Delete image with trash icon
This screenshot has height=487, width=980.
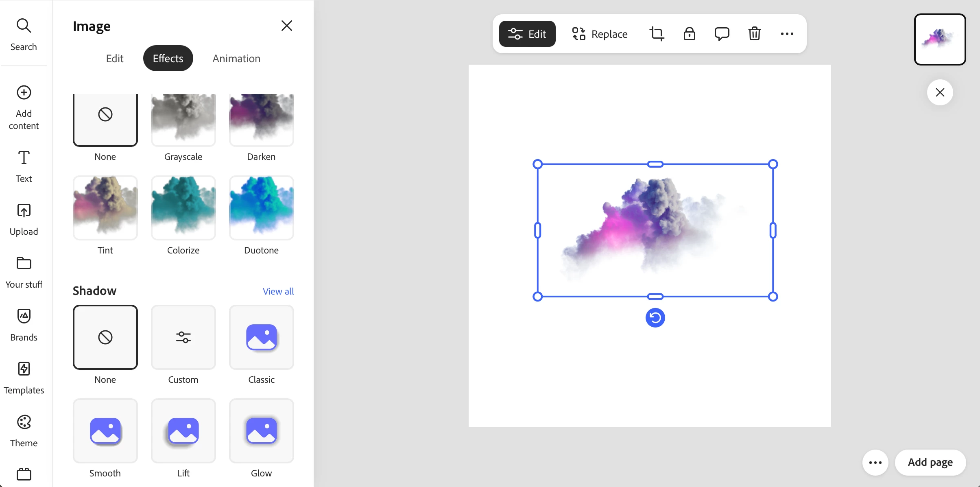point(754,34)
